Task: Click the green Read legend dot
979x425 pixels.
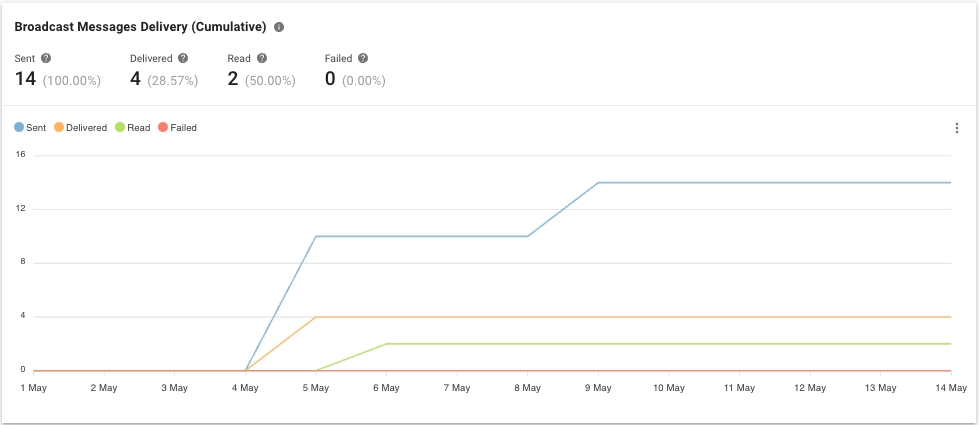Action: 120,128
